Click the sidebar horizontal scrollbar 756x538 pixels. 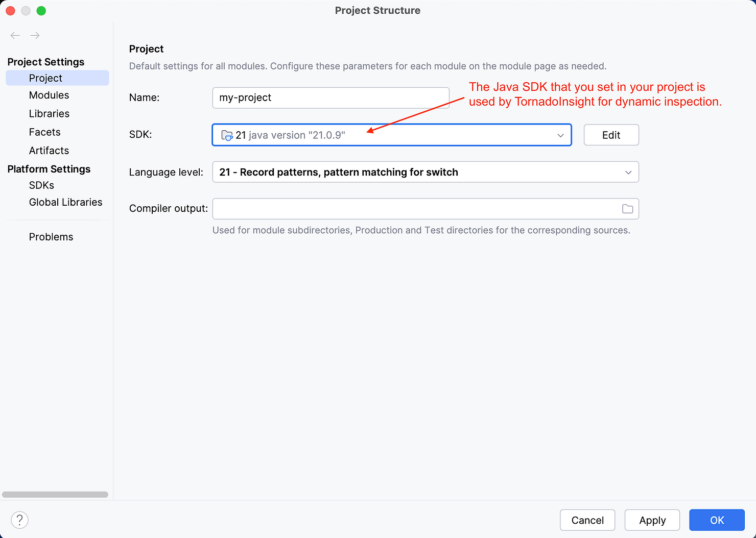55,495
